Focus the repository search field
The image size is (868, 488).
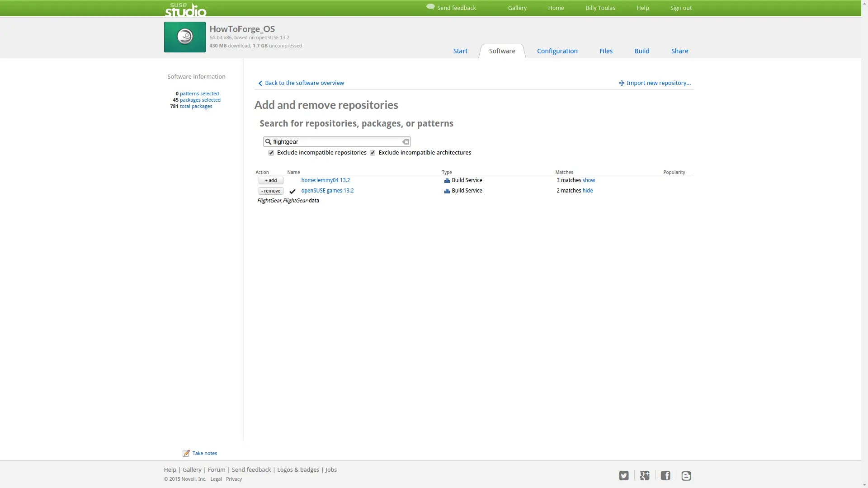[x=337, y=142]
